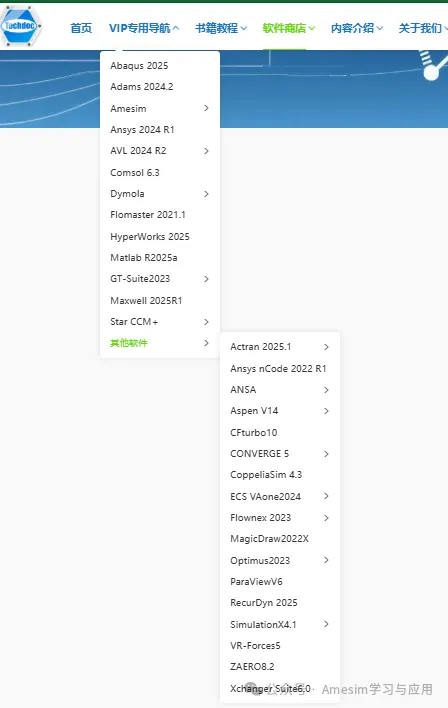
Task: Open the GT-Suite2023 submenu arrow
Action: (x=206, y=279)
